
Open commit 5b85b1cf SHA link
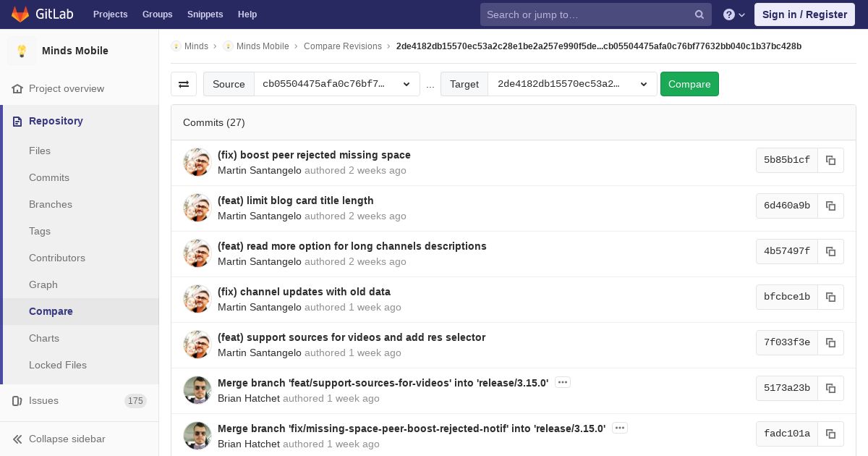click(787, 160)
